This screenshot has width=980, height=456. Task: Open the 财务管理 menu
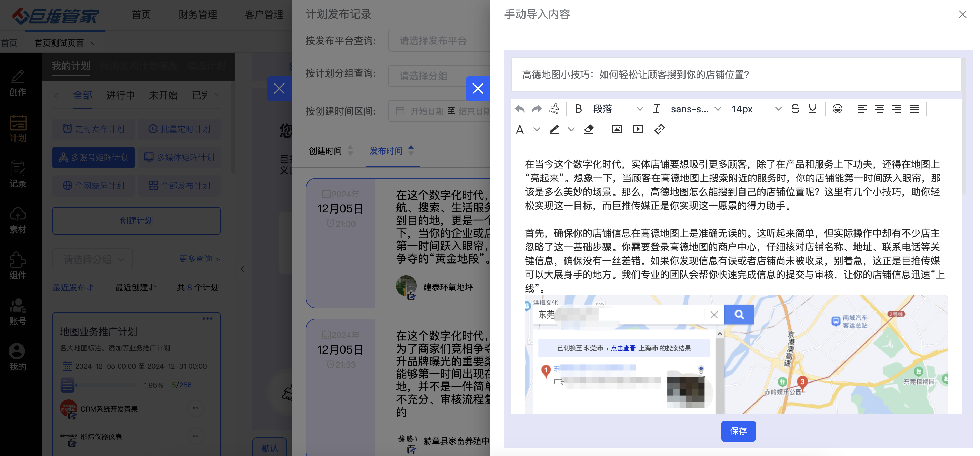pyautogui.click(x=198, y=14)
